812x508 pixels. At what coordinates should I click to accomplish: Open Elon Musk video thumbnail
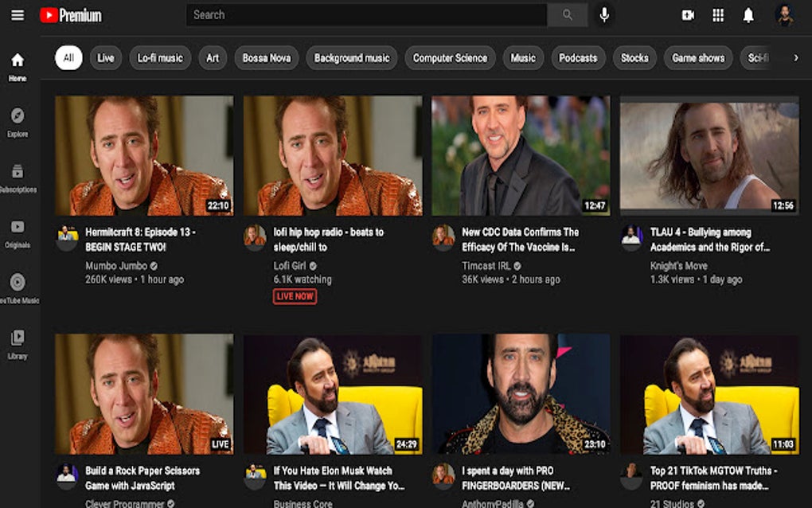click(333, 394)
